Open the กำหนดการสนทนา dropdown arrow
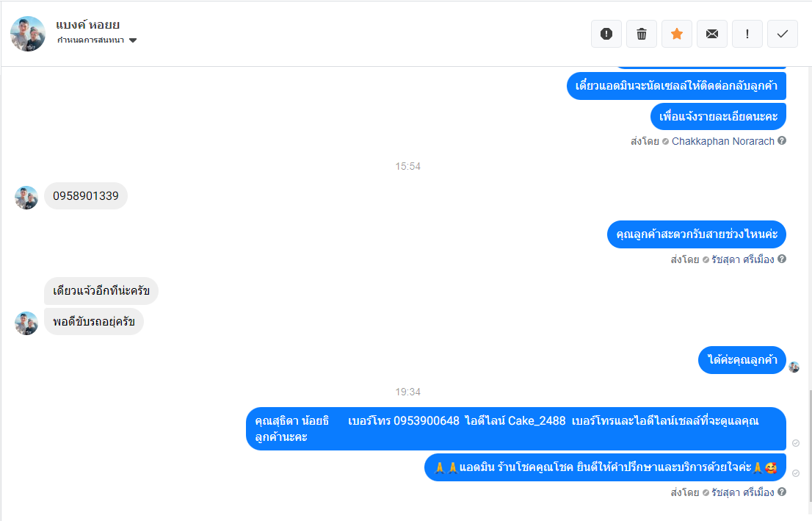The width and height of the screenshot is (812, 521). coord(133,40)
